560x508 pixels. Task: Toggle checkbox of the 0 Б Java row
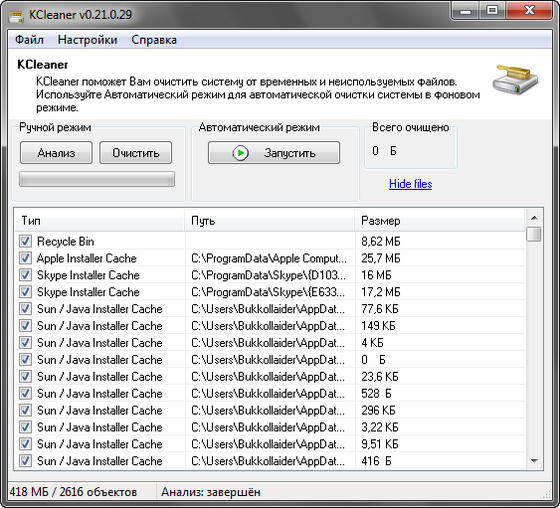(25, 359)
